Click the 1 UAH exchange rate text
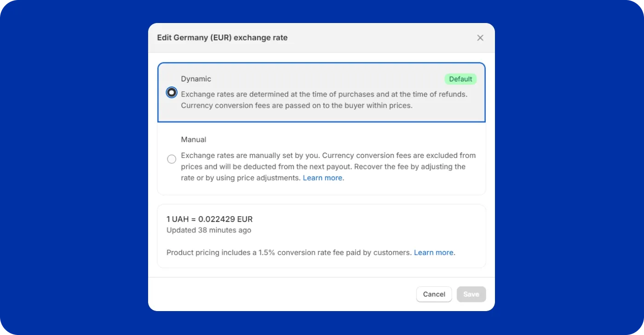 pos(209,219)
